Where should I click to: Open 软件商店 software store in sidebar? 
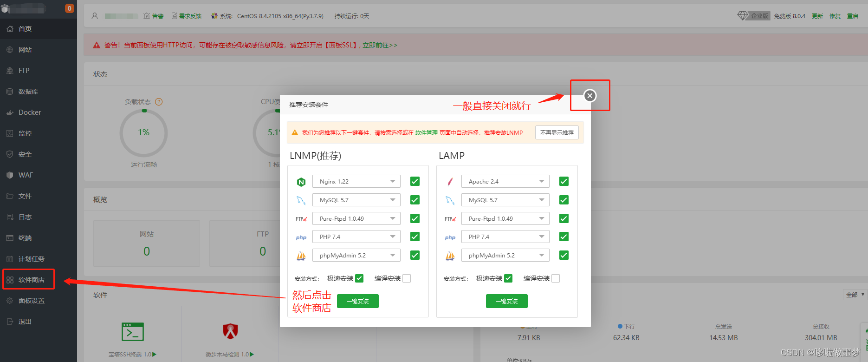coord(39,280)
